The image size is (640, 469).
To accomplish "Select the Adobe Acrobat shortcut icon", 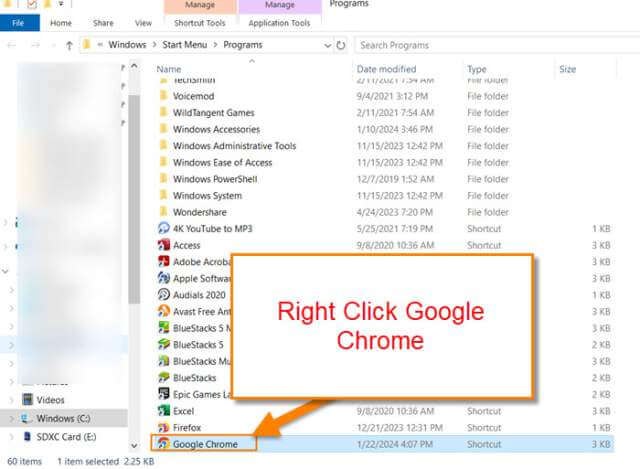I will [x=164, y=261].
